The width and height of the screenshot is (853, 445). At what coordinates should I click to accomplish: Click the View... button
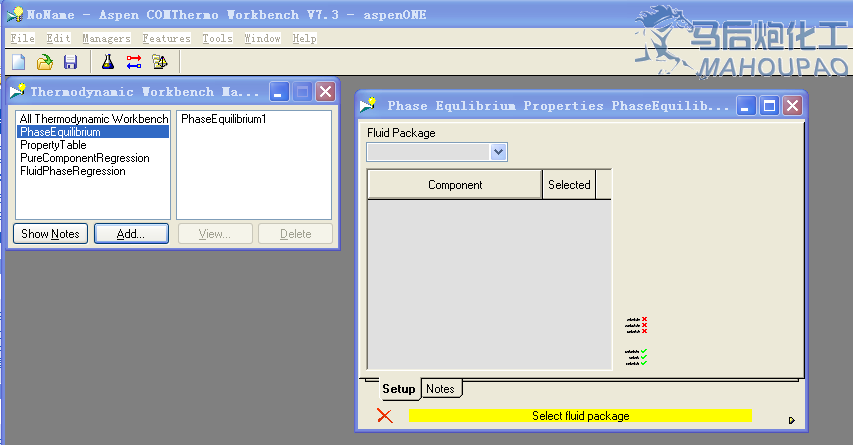215,234
